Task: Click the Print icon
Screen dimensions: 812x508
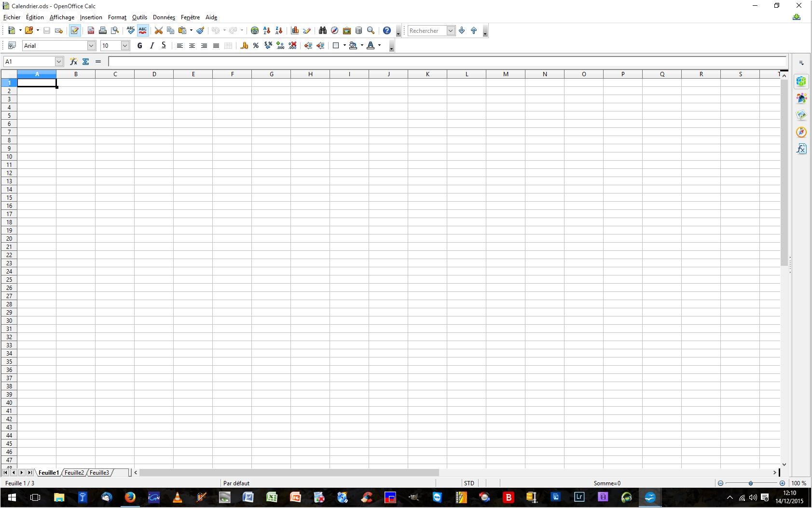Action: pyautogui.click(x=103, y=30)
